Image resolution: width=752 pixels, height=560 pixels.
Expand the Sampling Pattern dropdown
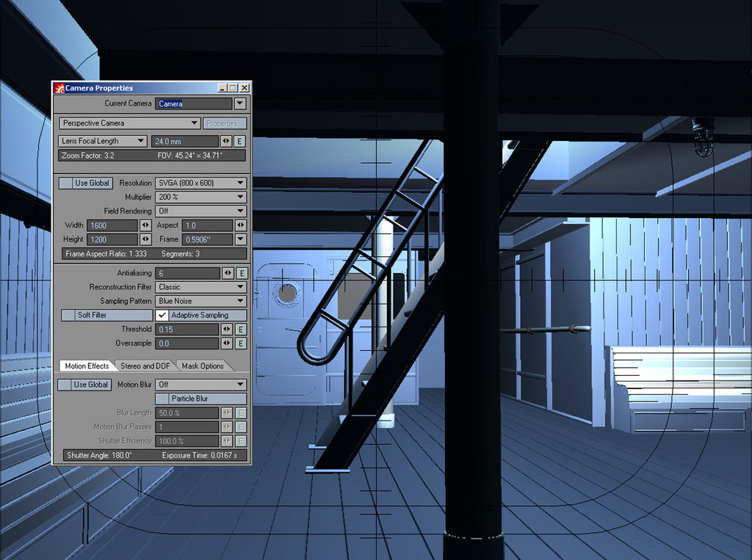(x=201, y=301)
